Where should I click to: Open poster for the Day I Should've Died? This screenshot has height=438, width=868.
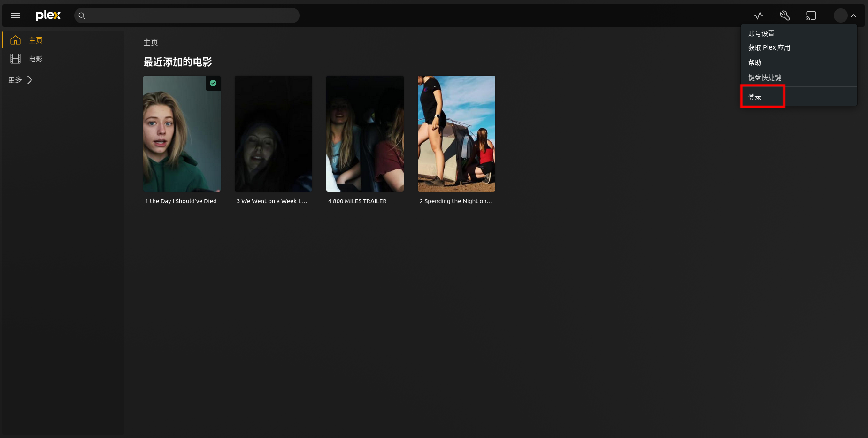point(182,133)
